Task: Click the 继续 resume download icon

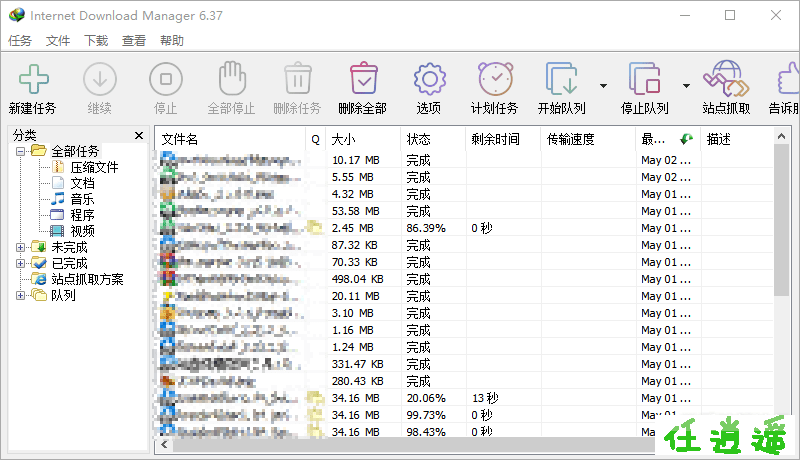Action: (x=99, y=79)
